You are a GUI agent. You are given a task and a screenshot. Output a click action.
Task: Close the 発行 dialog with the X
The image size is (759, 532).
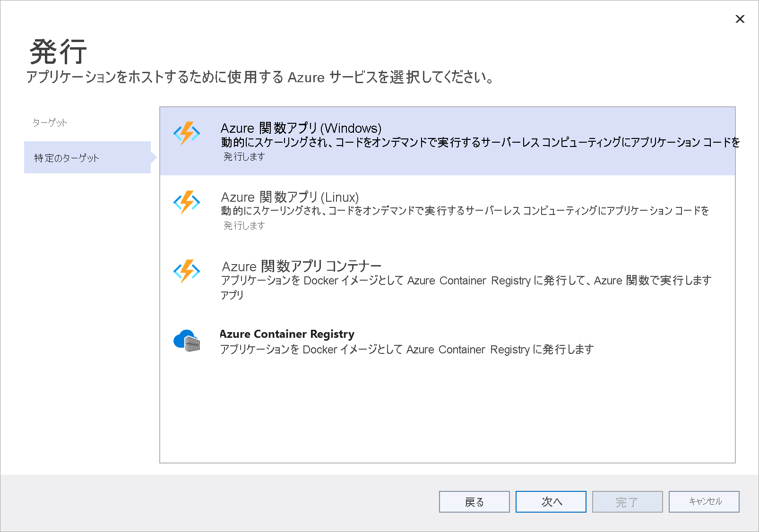[740, 19]
